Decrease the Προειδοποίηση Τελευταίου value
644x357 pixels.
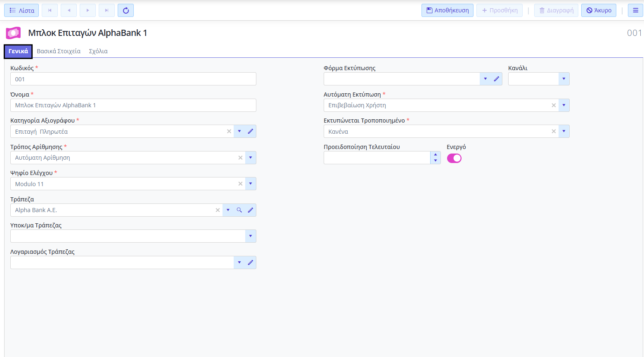(436, 161)
